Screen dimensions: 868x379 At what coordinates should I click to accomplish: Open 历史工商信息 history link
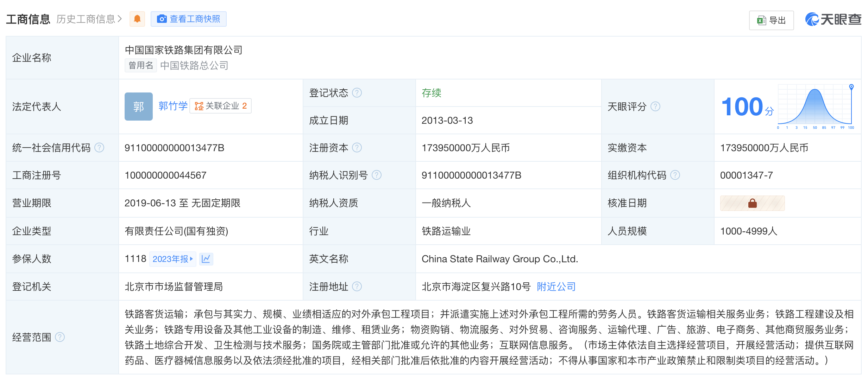click(89, 19)
